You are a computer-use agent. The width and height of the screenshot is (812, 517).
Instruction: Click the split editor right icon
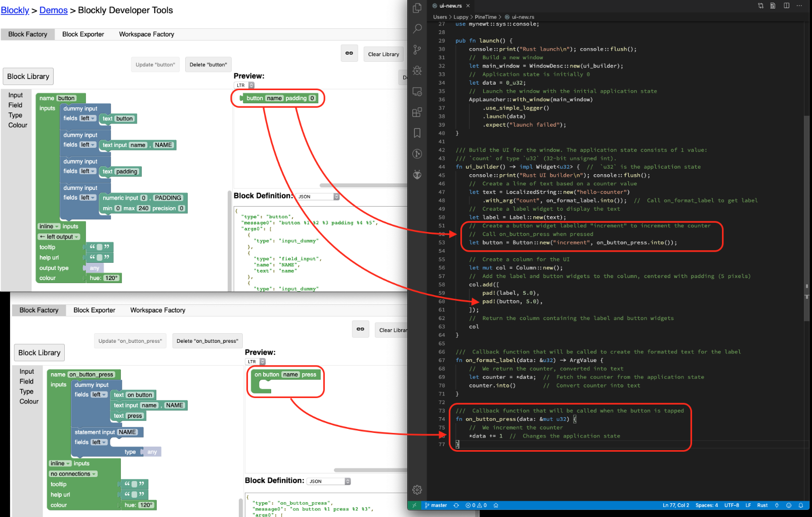click(786, 6)
